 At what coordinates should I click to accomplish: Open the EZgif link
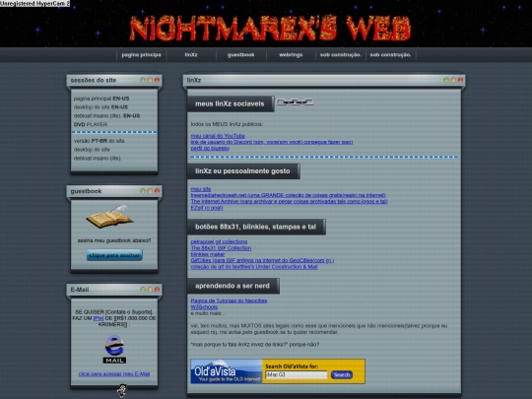(207, 208)
